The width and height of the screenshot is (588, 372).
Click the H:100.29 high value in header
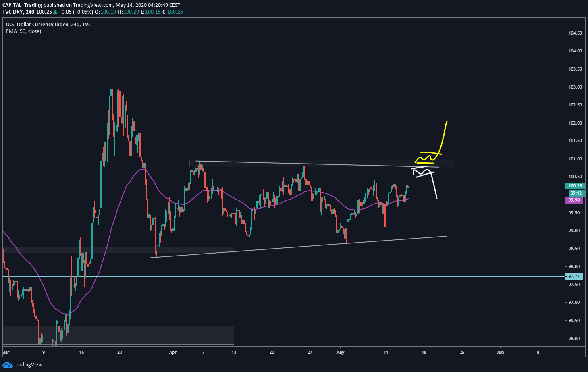pos(128,12)
